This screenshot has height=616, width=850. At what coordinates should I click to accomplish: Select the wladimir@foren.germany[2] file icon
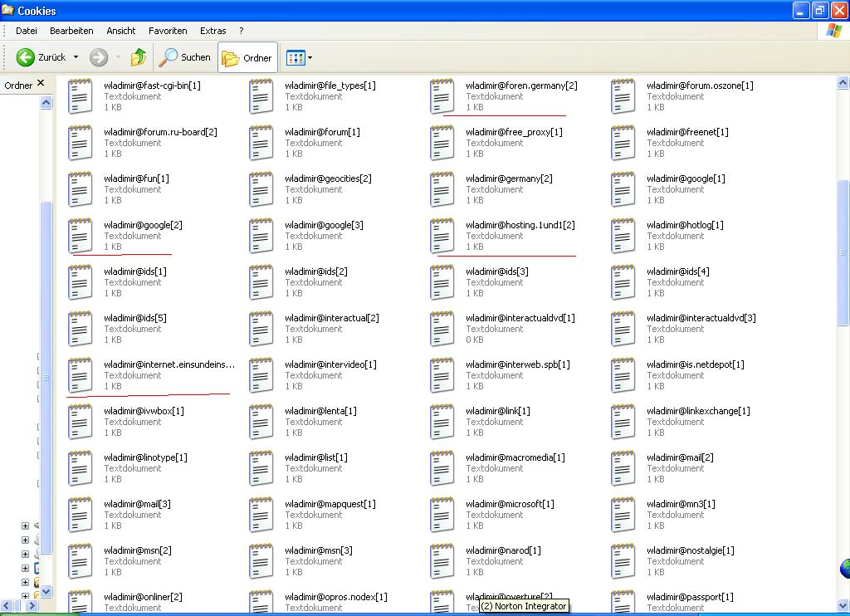[x=442, y=96]
